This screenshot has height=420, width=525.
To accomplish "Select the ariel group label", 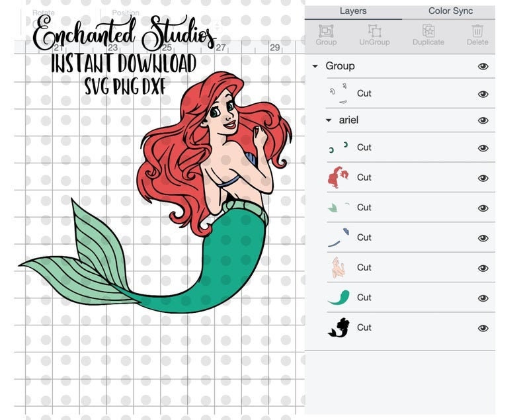I will point(348,120).
